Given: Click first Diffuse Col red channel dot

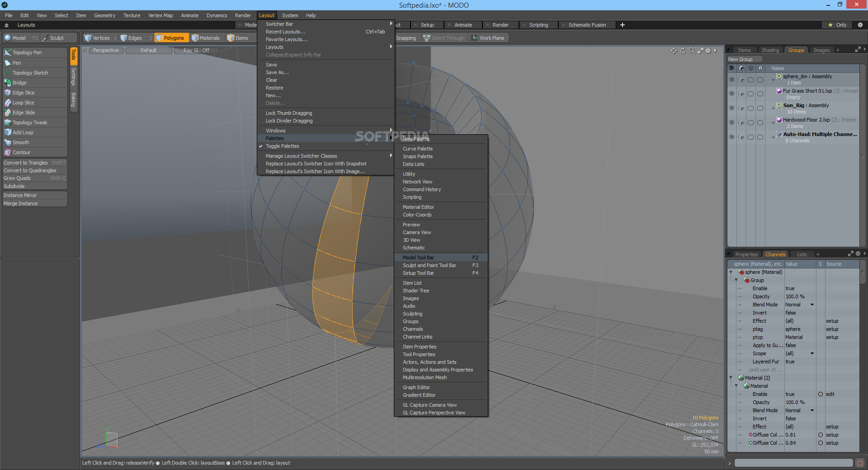Looking at the screenshot, I should tap(750, 435).
